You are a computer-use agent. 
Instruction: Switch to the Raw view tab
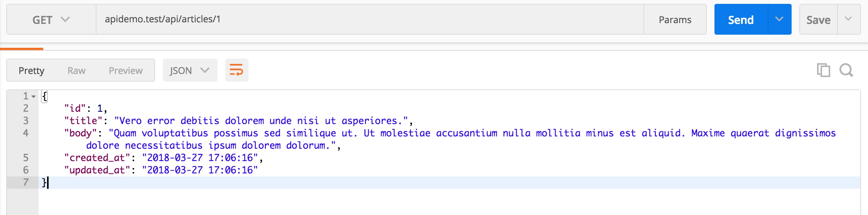pos(76,71)
